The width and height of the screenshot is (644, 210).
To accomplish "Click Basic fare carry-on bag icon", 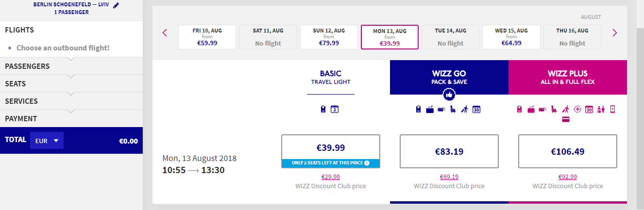I will (x=323, y=110).
